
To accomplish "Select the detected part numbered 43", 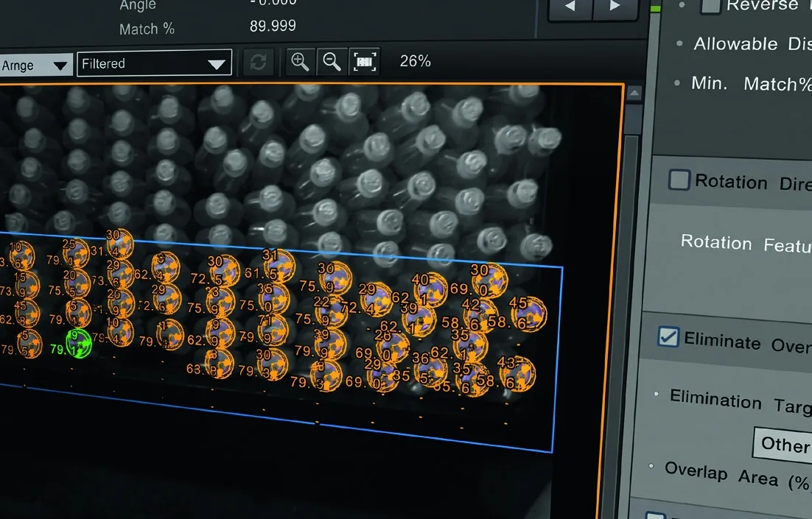I will pos(517,373).
